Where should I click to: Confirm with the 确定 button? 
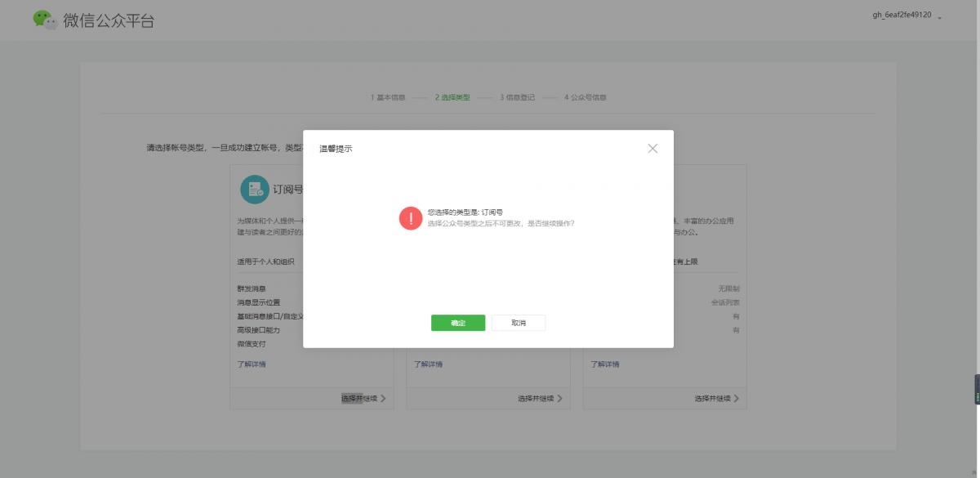[x=458, y=323]
